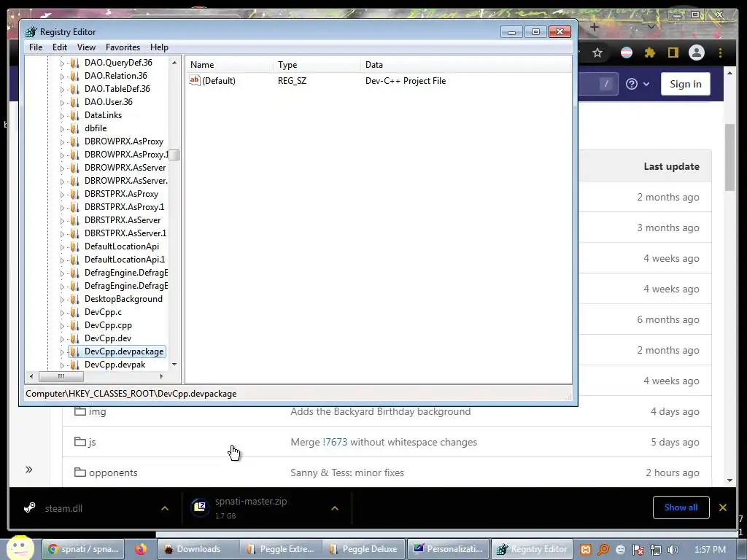The width and height of the screenshot is (747, 560).
Task: Click the Start button on taskbar
Action: click(x=20, y=548)
